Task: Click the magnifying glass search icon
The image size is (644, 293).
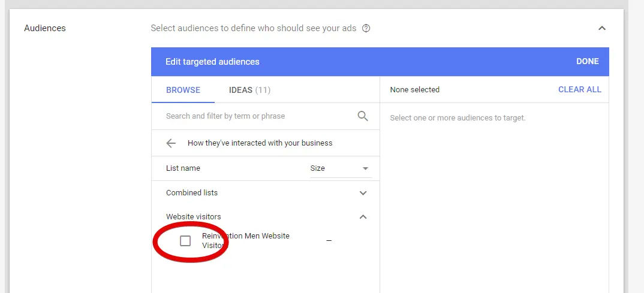Action: pos(363,116)
